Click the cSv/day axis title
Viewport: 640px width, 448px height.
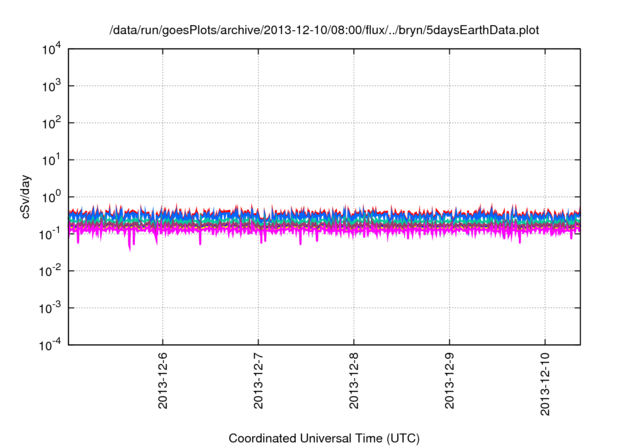(x=25, y=197)
